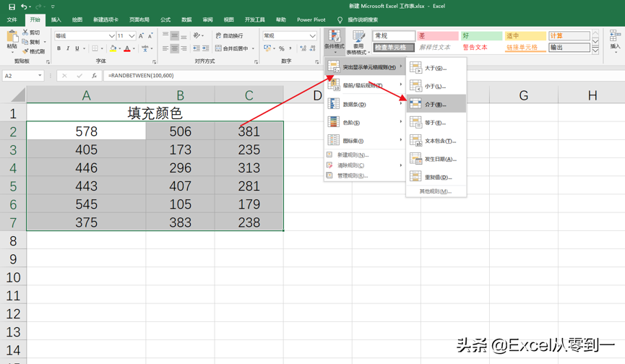Image resolution: width=625 pixels, height=364 pixels.
Task: Toggle Underline formatting
Action: pyautogui.click(x=77, y=48)
